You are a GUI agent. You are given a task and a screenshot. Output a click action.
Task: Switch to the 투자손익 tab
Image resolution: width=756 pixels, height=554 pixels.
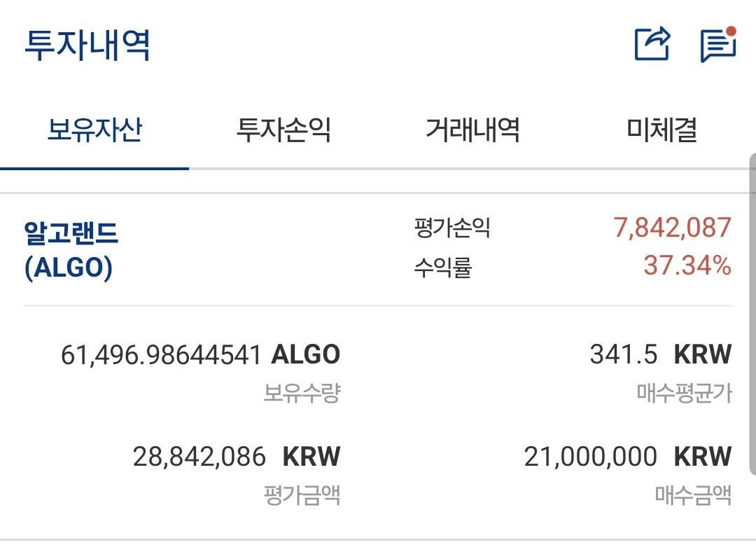click(x=283, y=130)
